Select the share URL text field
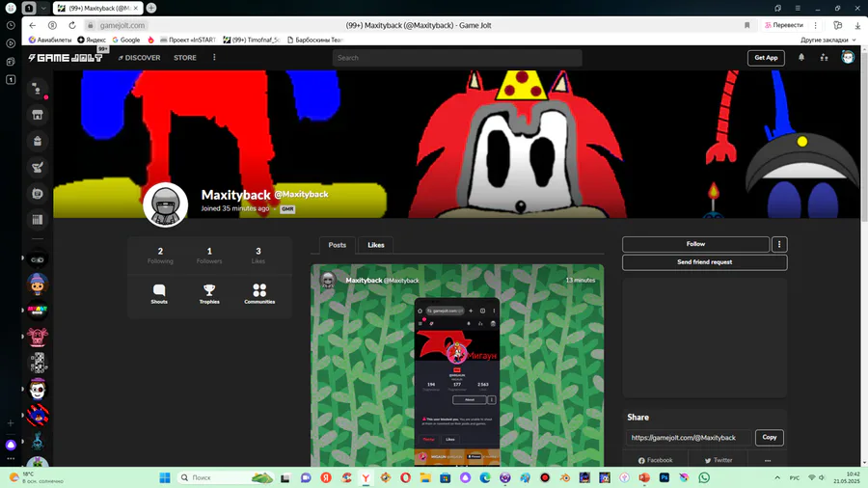Screen dimensions: 868x488 click(689, 437)
